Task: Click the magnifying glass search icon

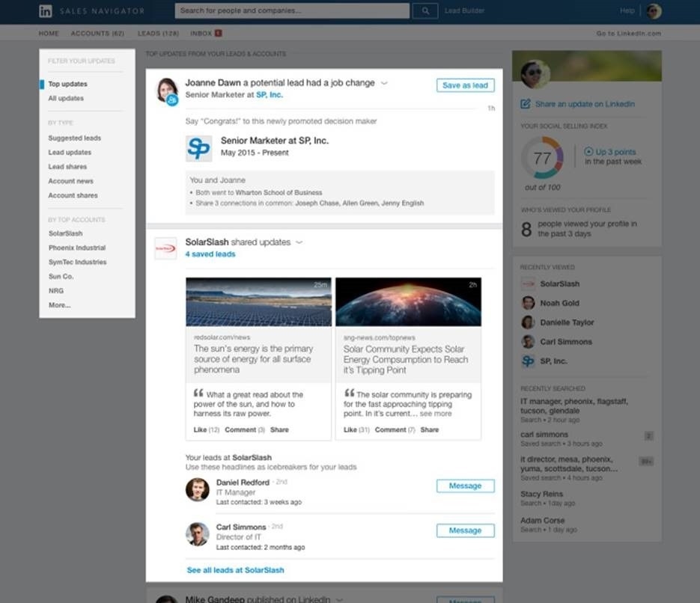Action: click(425, 10)
